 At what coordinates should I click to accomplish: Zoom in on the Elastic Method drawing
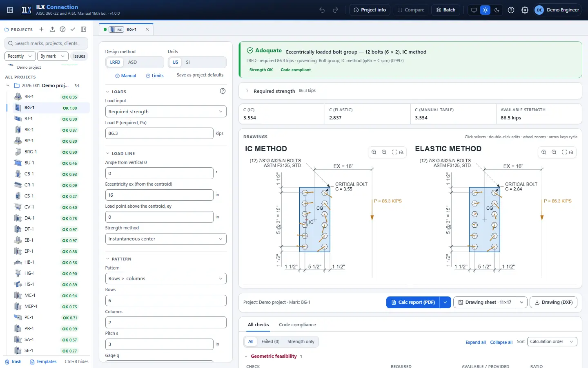coord(544,152)
